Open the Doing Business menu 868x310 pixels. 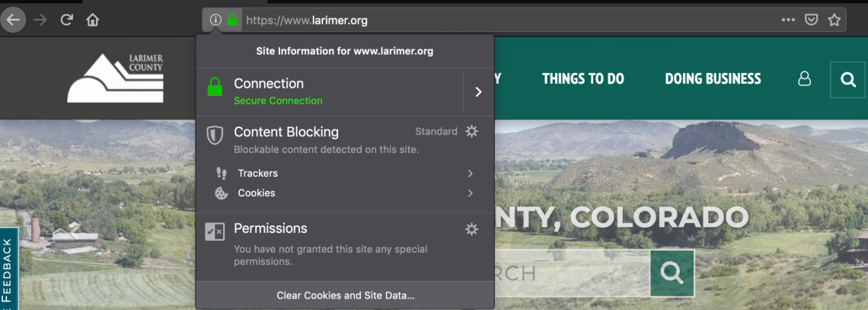point(713,78)
